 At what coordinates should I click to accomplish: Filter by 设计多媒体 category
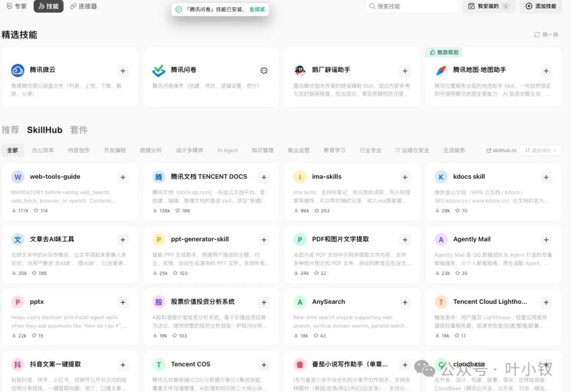[189, 151]
